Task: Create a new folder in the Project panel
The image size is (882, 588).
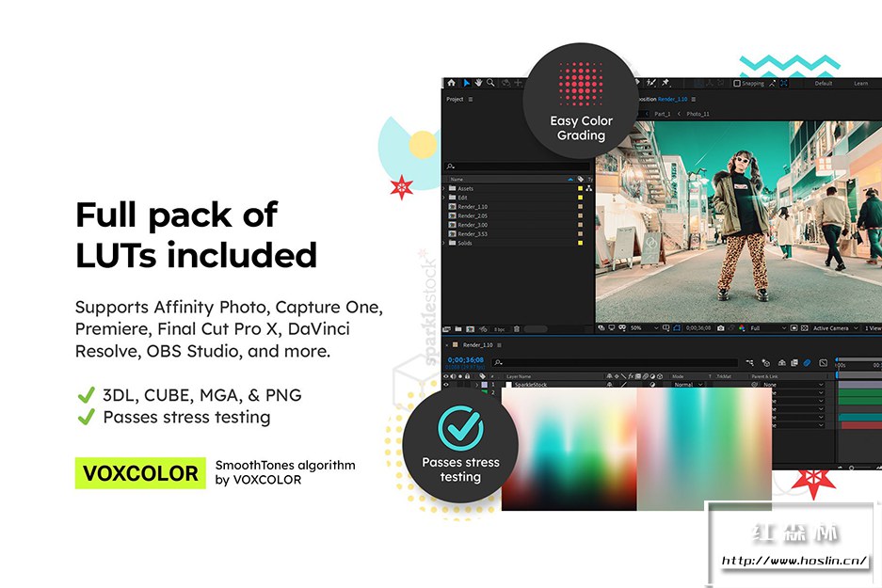Action: coord(458,329)
